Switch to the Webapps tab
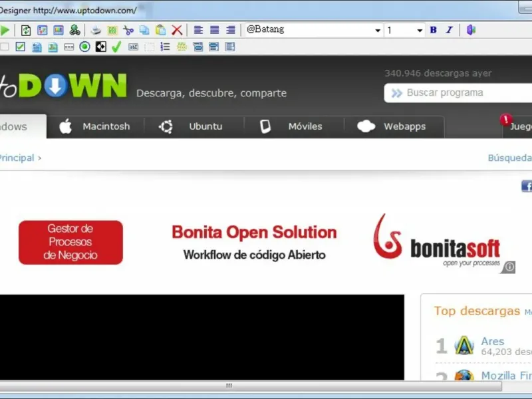This screenshot has height=399, width=532. [x=394, y=126]
